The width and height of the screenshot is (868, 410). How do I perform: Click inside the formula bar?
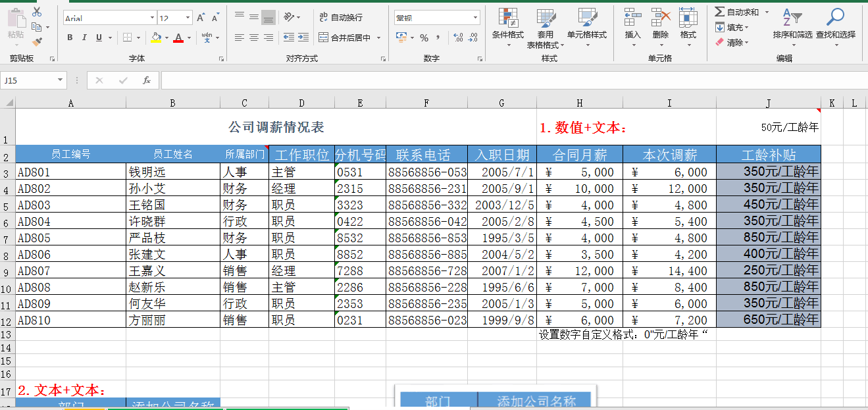click(513, 80)
